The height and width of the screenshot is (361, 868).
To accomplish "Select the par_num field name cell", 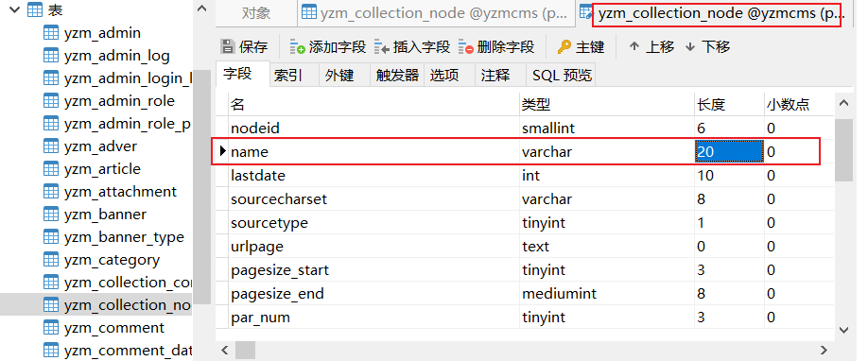I will click(374, 318).
